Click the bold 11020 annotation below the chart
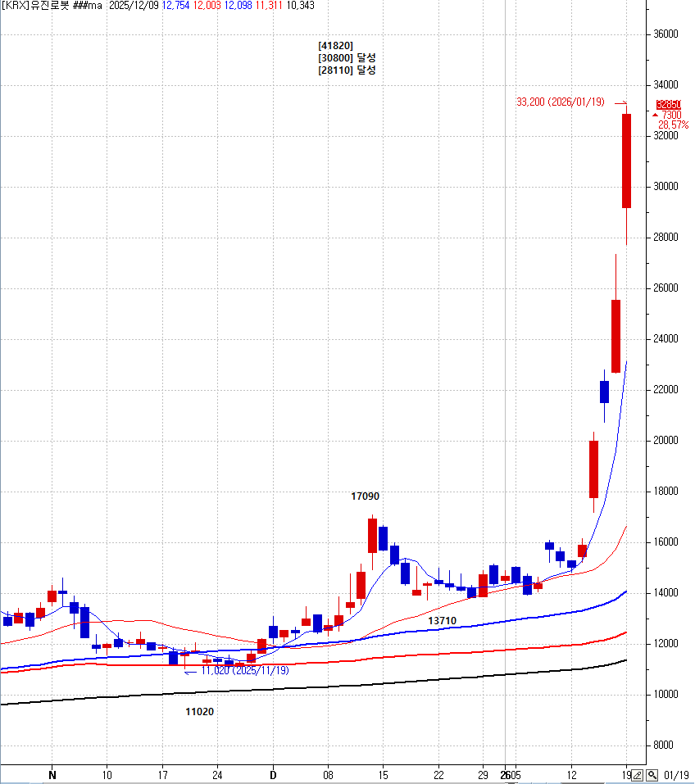The width and height of the screenshot is (695, 784). point(199,712)
